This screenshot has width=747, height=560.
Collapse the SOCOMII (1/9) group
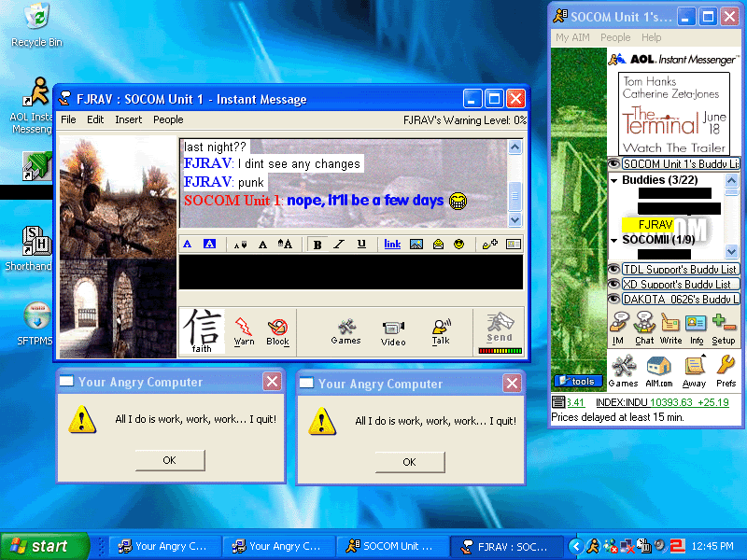(614, 240)
